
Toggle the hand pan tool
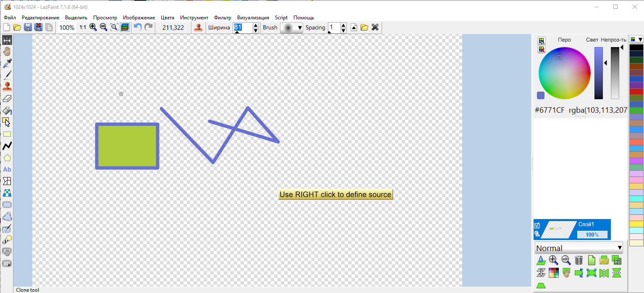tap(7, 51)
